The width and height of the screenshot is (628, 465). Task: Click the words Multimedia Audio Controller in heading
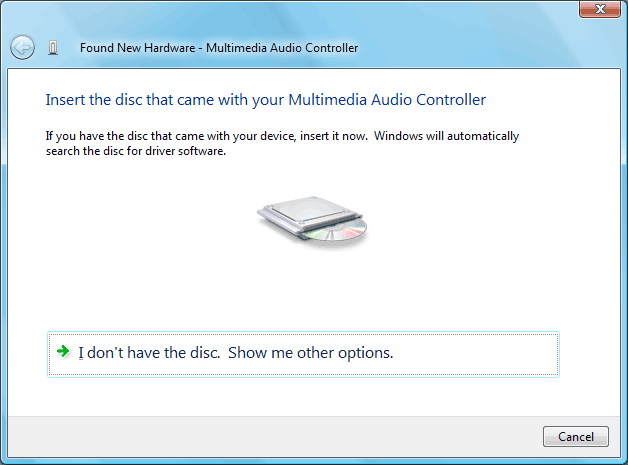[x=387, y=100]
